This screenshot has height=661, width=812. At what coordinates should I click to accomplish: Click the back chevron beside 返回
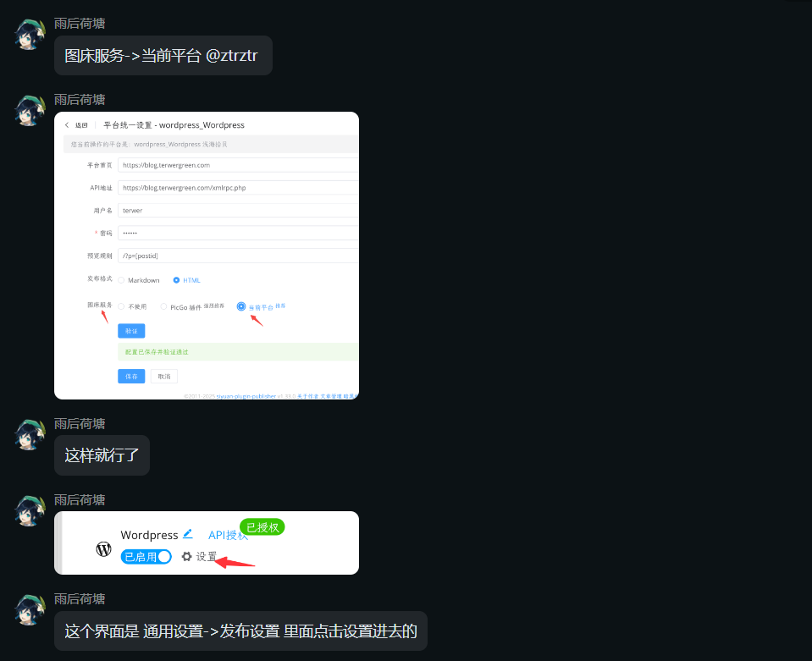click(67, 125)
